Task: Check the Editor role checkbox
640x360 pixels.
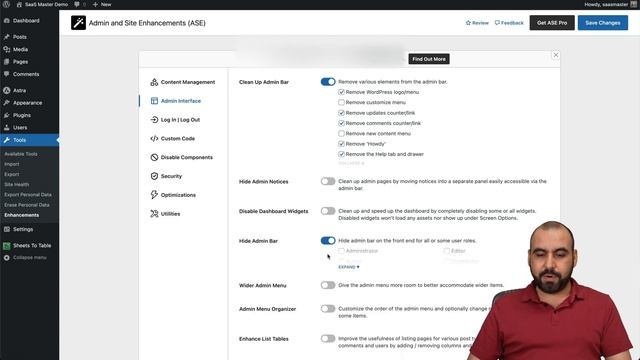Action: (447, 251)
